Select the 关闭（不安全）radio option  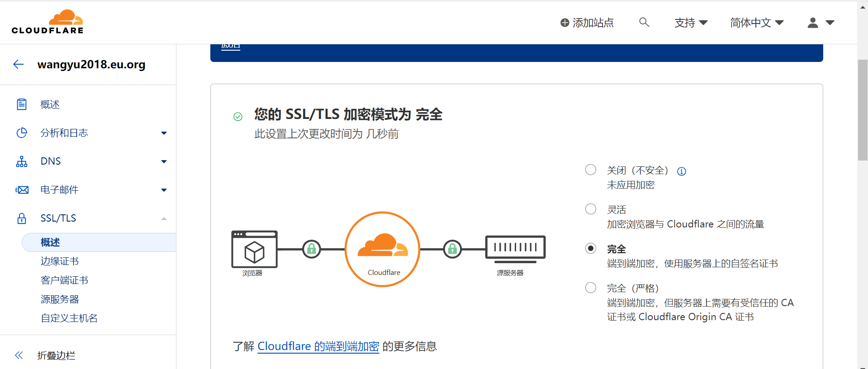click(591, 170)
